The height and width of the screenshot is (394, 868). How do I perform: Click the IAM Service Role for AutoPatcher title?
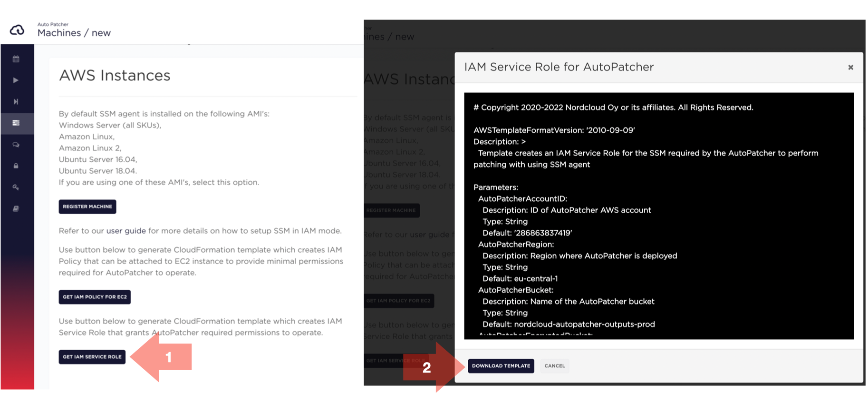tap(559, 67)
